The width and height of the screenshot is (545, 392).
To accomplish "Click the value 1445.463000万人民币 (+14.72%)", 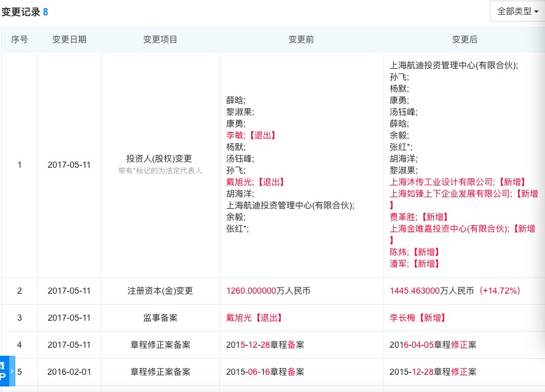I will coord(455,291).
